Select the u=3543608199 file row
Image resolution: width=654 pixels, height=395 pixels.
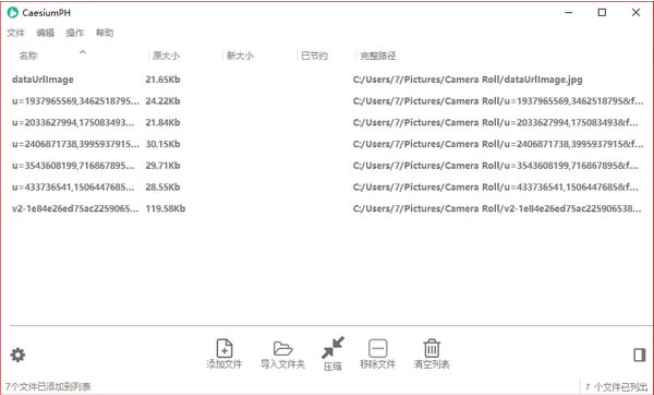tap(327, 165)
